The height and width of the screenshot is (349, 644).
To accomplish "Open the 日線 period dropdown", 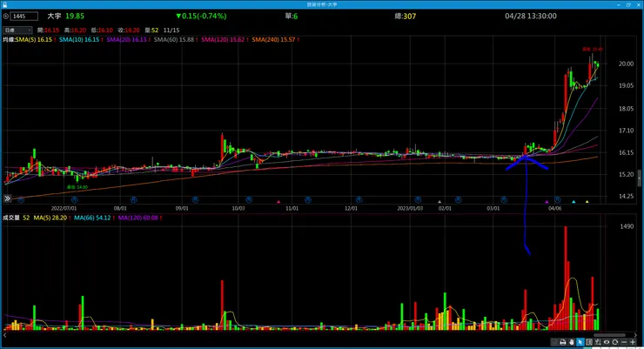I will pos(17,30).
